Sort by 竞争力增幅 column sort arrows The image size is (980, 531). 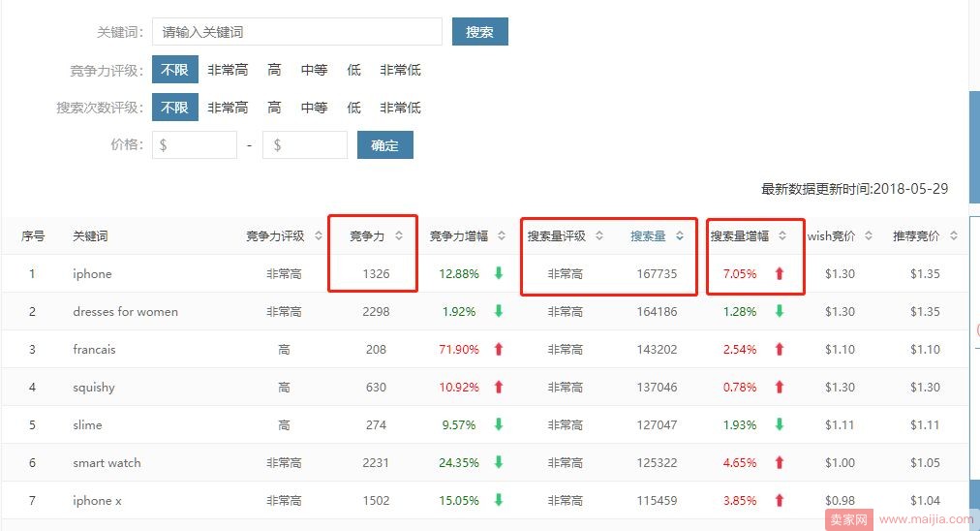click(502, 235)
